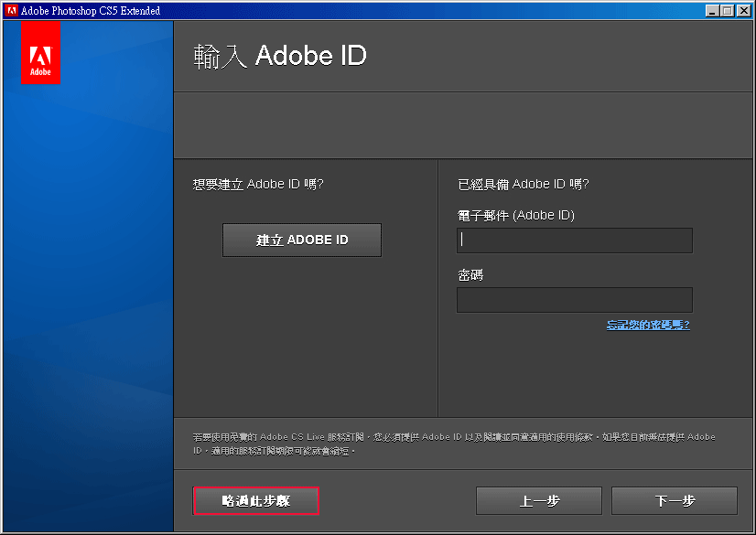Screen dimensions: 756x535
Task: Click the 輸入 Adobe ID heading
Action: (x=280, y=57)
